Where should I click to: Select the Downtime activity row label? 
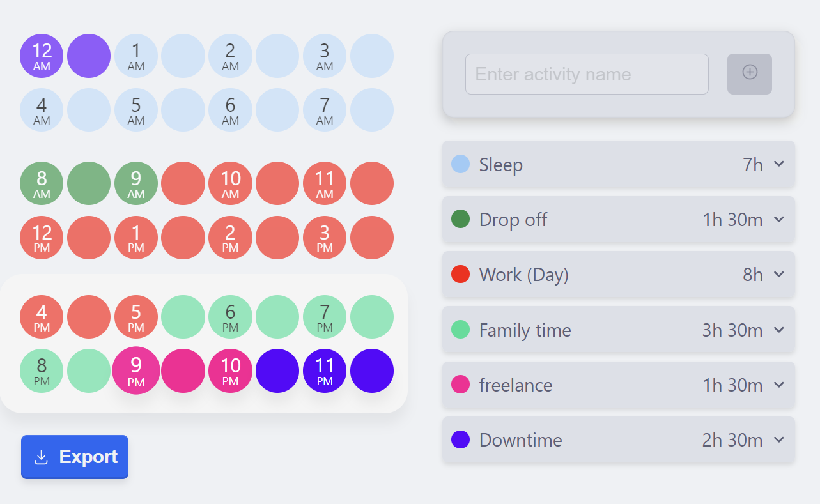click(x=520, y=440)
